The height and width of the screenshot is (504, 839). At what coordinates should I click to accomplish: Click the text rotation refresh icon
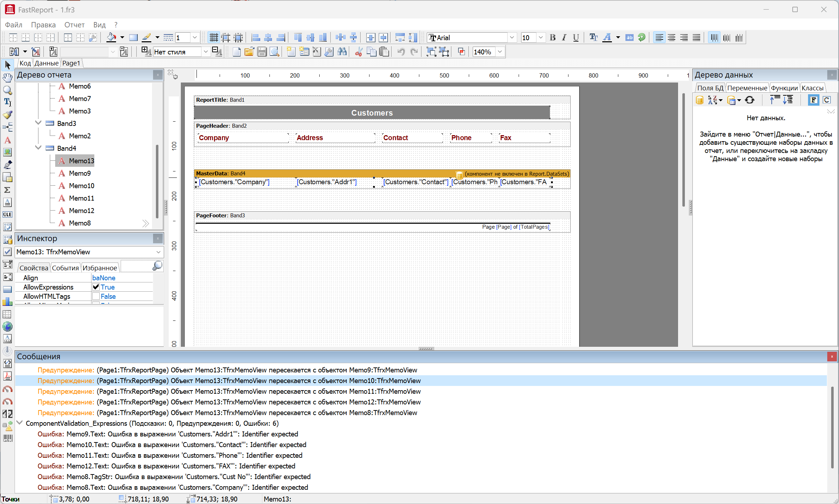pos(641,38)
